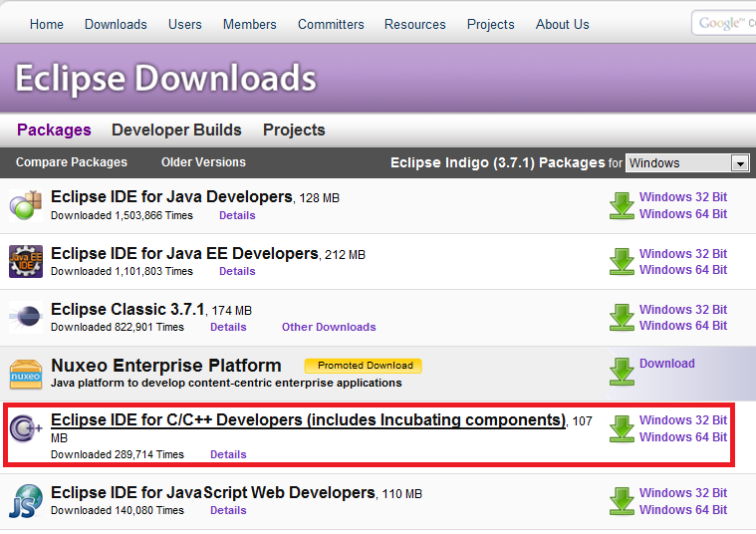Click the C/C++ Developers package icon
756x534 pixels.
point(25,429)
